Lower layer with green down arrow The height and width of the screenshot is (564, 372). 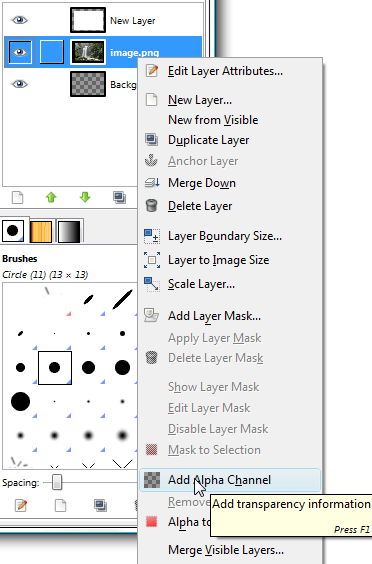coord(85,197)
